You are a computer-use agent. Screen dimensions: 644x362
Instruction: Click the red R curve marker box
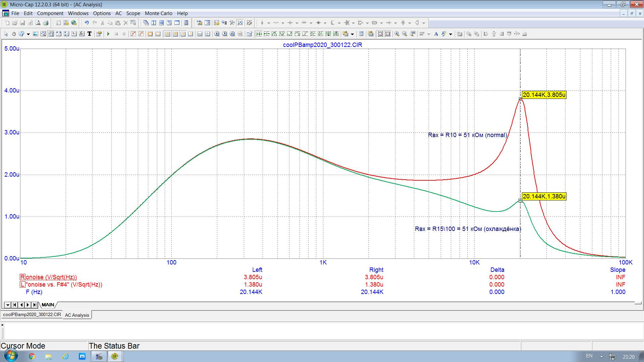[x=22, y=277]
